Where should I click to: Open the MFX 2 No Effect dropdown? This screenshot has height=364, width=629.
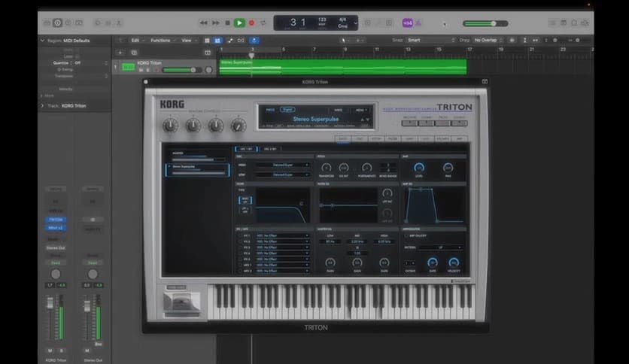pyautogui.click(x=282, y=271)
